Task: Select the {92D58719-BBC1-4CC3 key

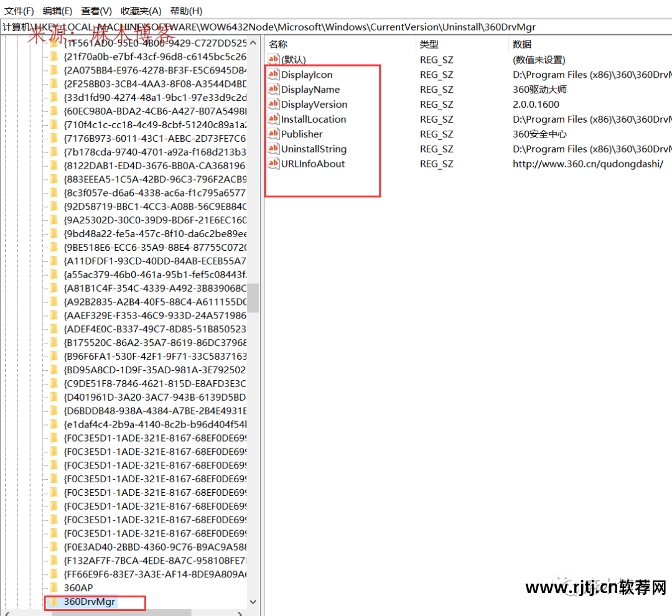Action: [x=155, y=207]
